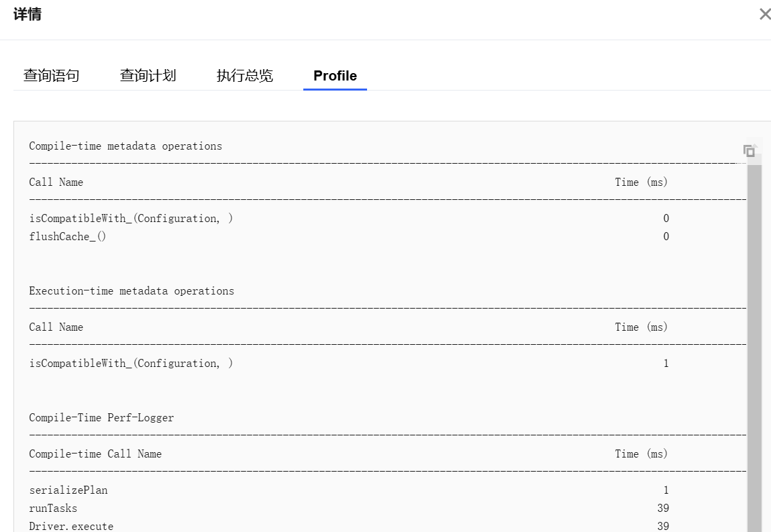Click the 'Compile-time metadata operations' heading
Screen dimensions: 771x532
pyautogui.click(x=125, y=146)
